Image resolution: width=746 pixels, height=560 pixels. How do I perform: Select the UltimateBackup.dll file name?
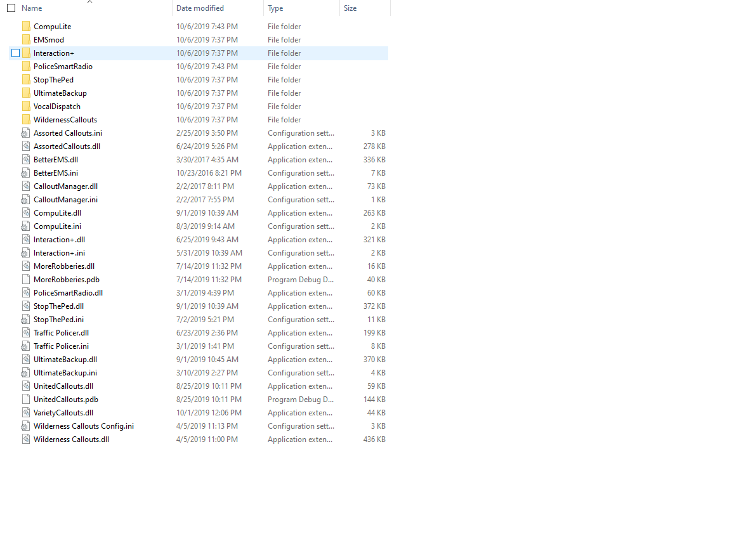(x=65, y=359)
